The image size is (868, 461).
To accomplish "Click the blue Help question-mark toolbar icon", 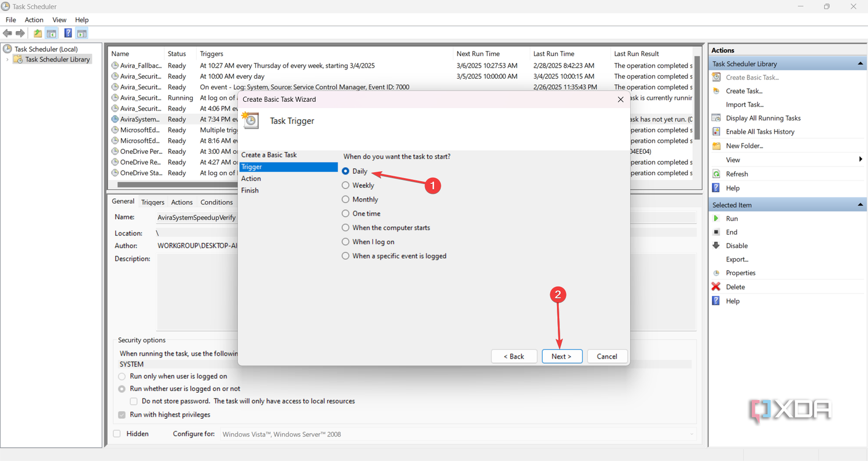I will point(68,34).
